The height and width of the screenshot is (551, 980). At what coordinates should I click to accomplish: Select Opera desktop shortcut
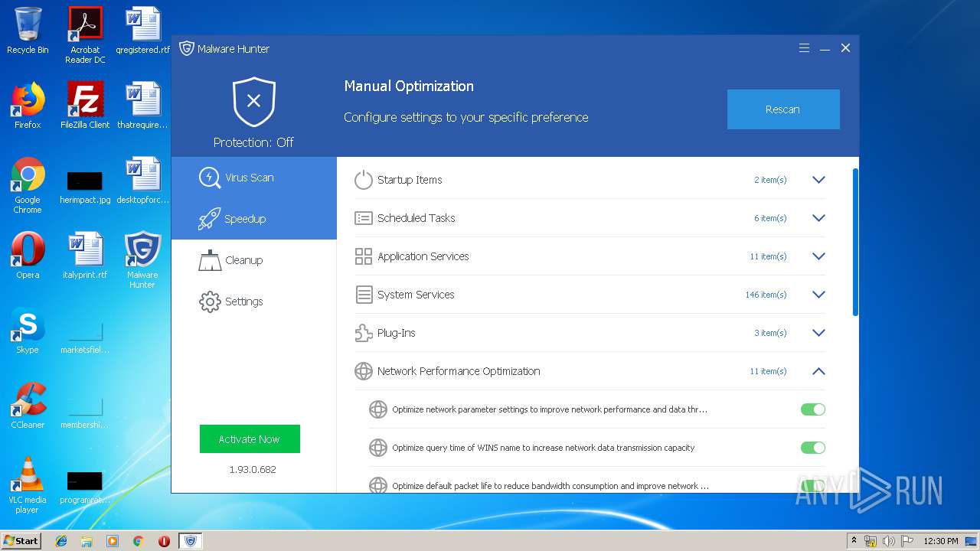point(28,256)
